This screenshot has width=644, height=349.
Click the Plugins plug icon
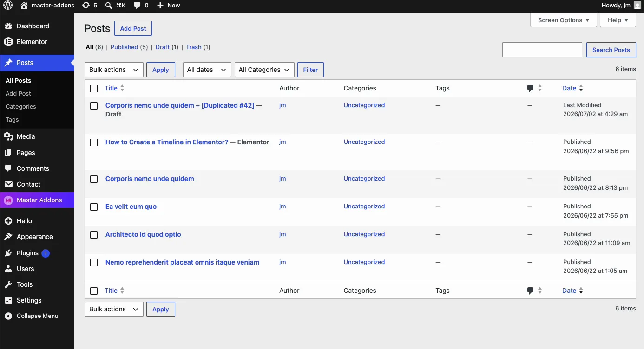pos(8,253)
